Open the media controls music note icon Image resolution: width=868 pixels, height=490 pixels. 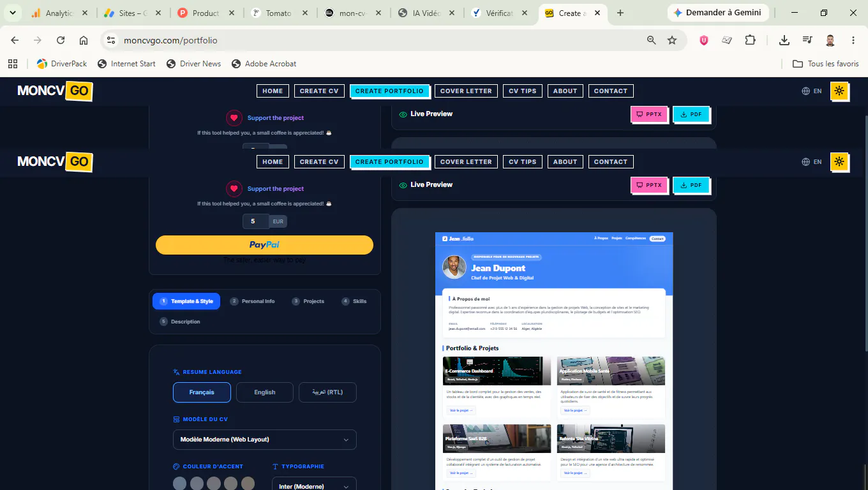[x=807, y=40]
